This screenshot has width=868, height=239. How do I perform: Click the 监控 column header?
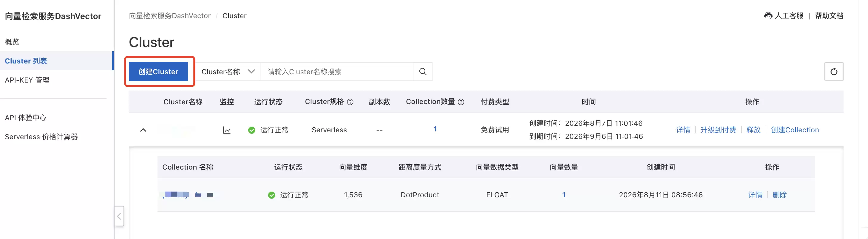pyautogui.click(x=227, y=102)
